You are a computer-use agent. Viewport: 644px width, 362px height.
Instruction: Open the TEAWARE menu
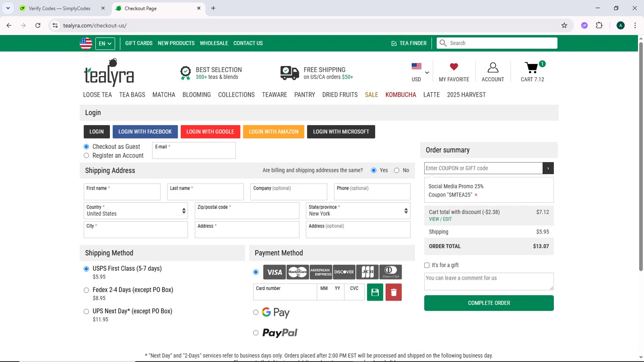275,95
